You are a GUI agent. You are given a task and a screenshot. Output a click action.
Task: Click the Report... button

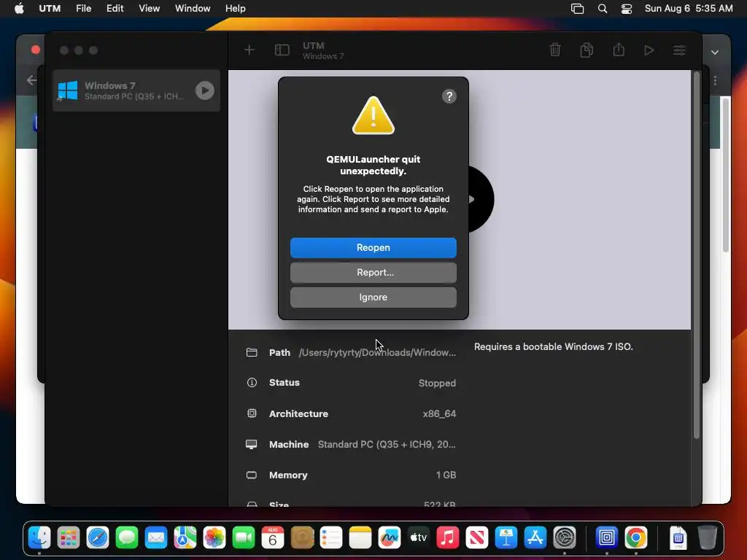[x=373, y=273]
